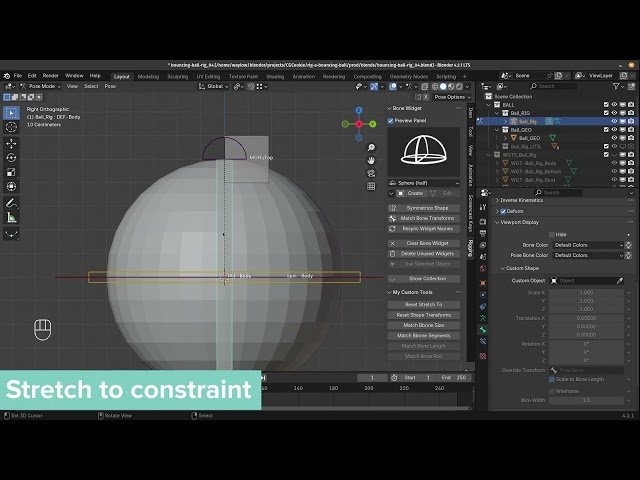Open the Render menu
This screenshot has height=480, width=640.
(51, 76)
